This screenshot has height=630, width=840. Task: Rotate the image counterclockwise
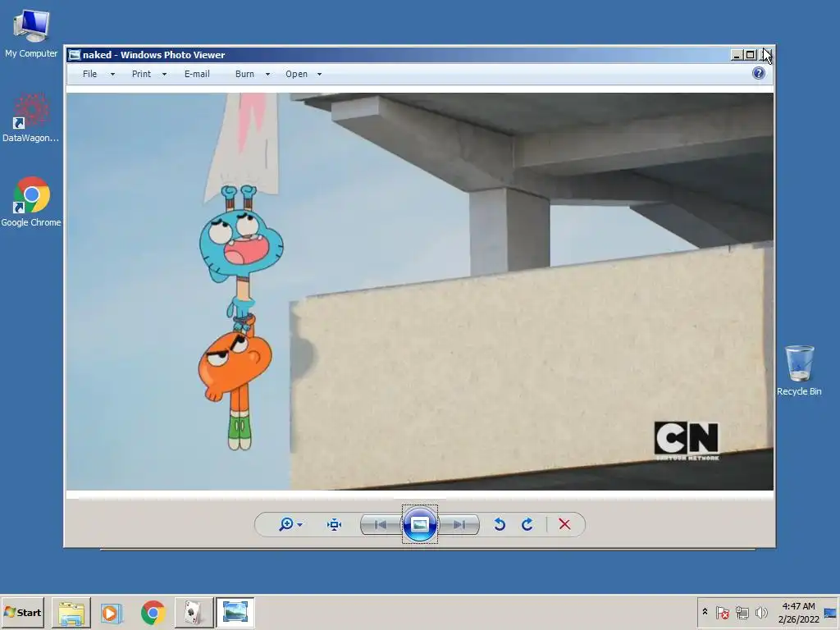[500, 524]
